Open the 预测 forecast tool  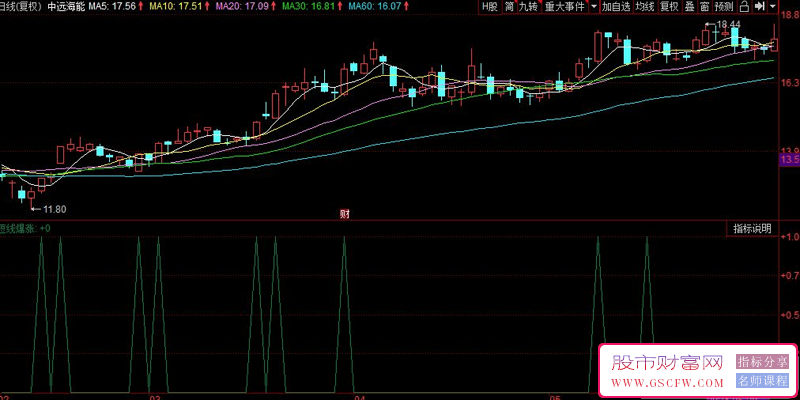point(723,7)
